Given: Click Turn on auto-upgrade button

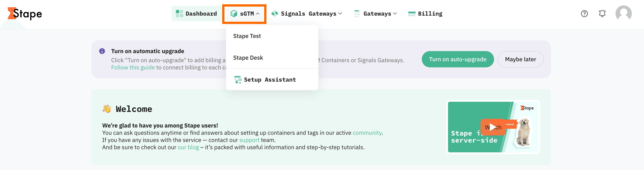Looking at the screenshot, I should [x=457, y=59].
